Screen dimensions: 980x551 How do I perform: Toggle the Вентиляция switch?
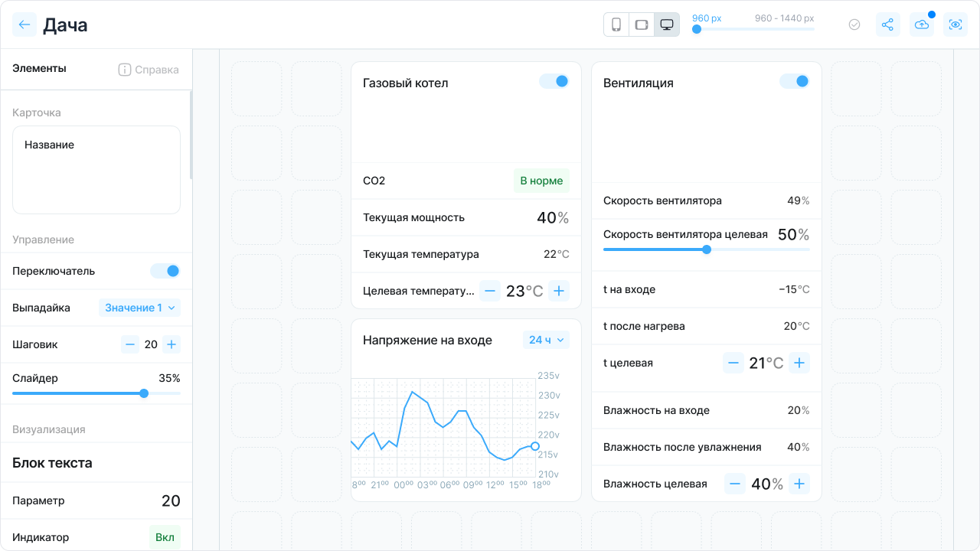(x=795, y=81)
